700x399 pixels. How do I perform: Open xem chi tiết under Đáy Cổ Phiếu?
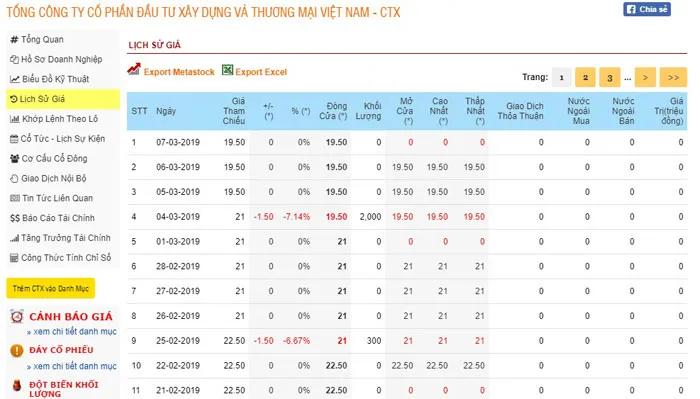click(x=71, y=366)
